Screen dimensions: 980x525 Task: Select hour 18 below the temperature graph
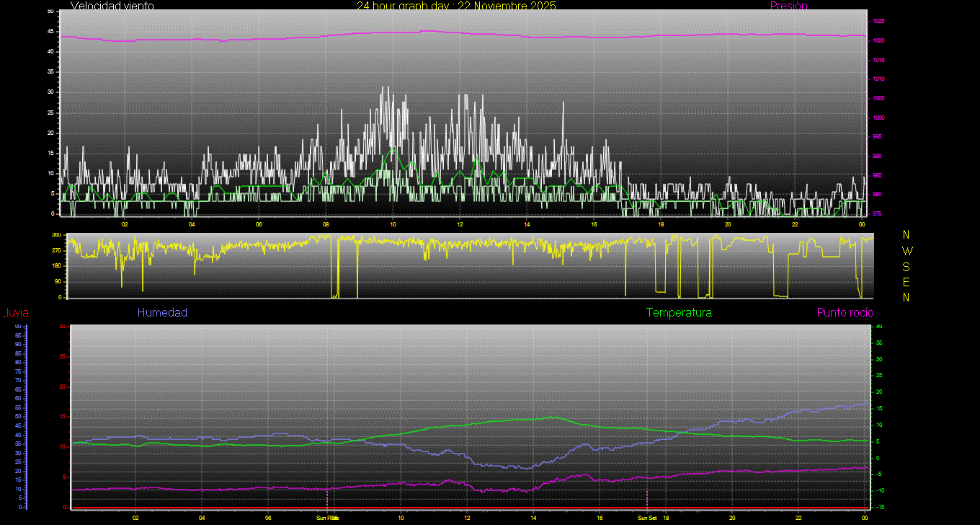point(666,518)
